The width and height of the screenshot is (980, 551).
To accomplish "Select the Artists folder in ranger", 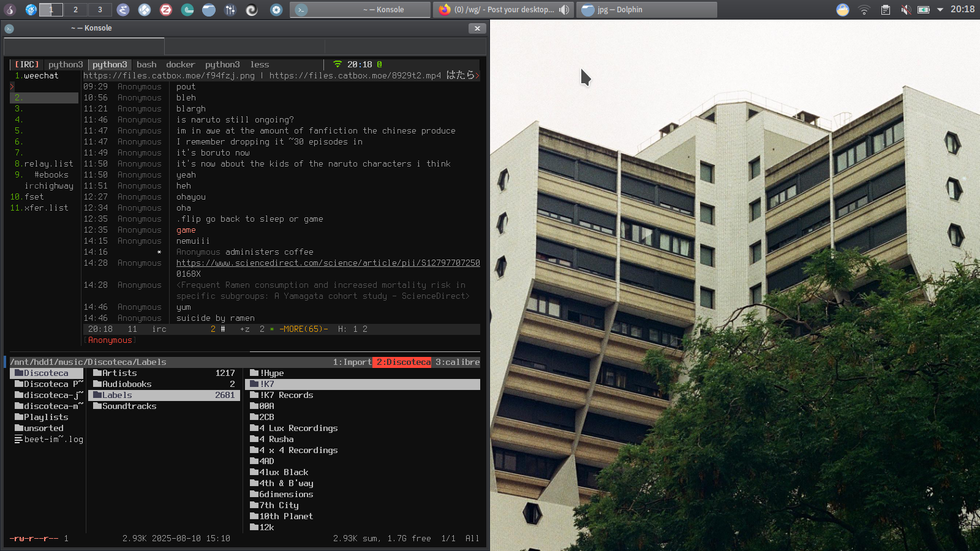I will pos(164,373).
